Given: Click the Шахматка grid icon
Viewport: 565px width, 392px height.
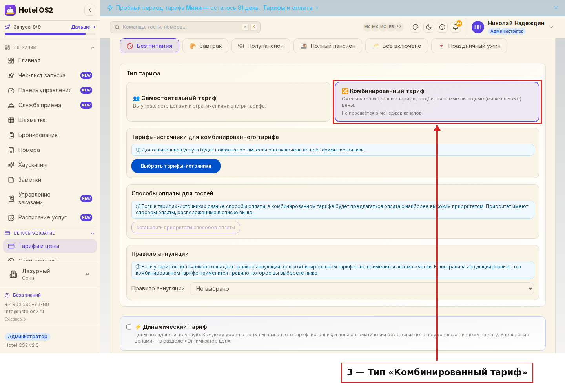Looking at the screenshot, I should pos(11,120).
